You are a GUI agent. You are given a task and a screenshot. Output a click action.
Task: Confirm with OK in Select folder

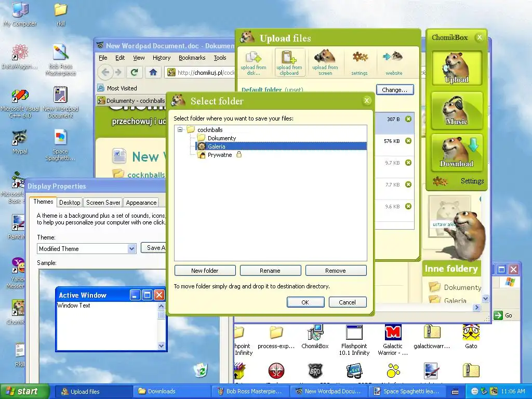pos(305,302)
